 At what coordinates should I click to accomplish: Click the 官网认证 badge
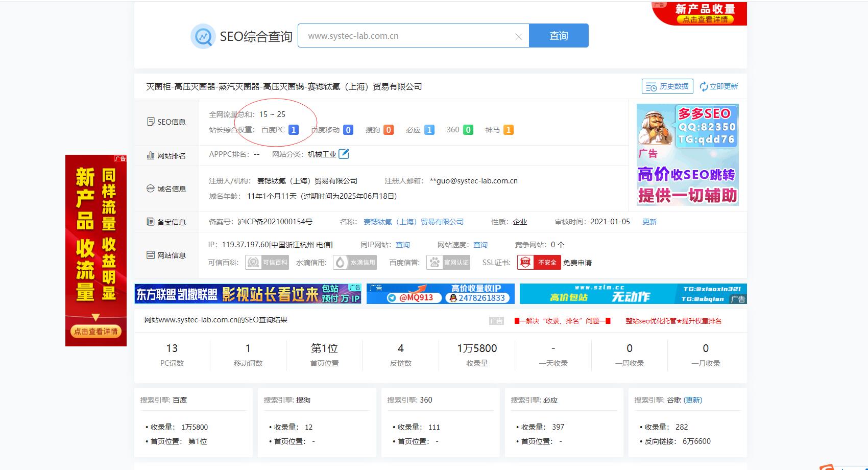(448, 263)
